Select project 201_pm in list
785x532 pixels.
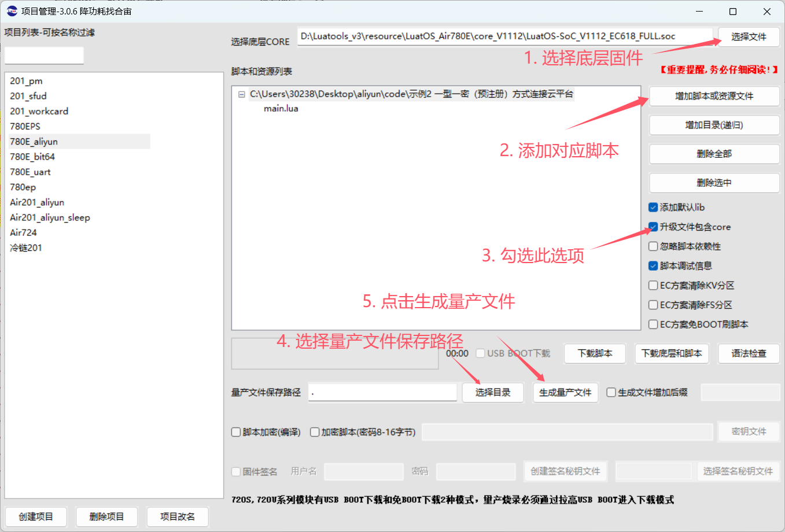(26, 81)
